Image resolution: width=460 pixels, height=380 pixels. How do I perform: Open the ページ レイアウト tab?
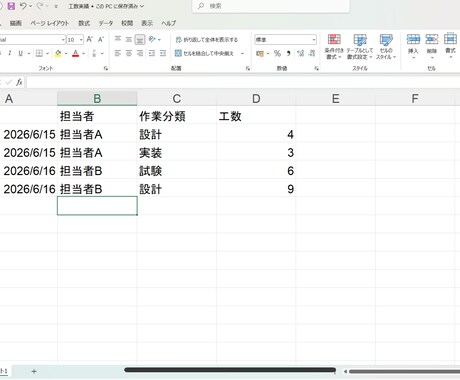50,23
